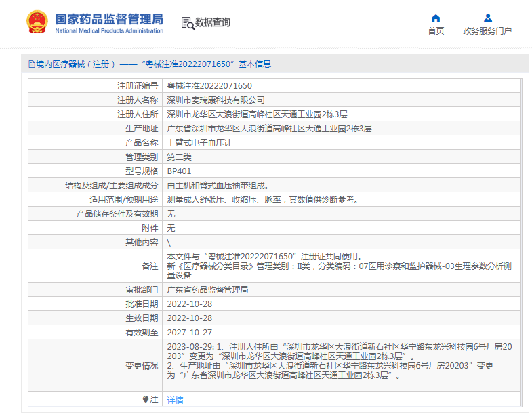The image size is (532, 418).
Task: Click the national emblem logo
Action: tap(37, 22)
